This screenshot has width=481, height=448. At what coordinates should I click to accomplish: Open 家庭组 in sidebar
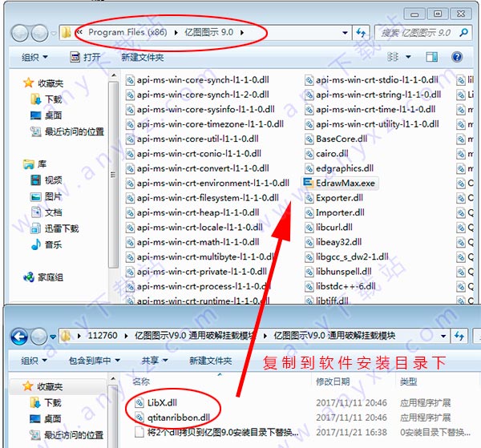(43, 277)
